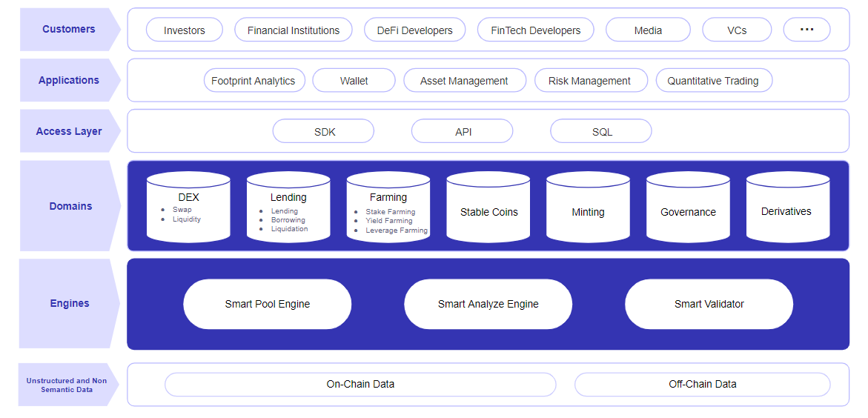Select the Access Layer label

[69, 131]
